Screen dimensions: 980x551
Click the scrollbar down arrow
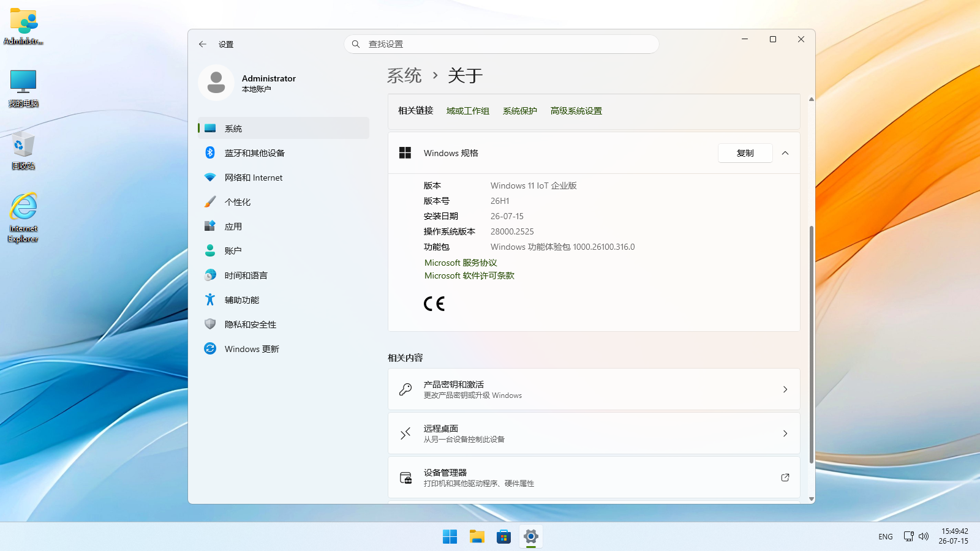812,499
